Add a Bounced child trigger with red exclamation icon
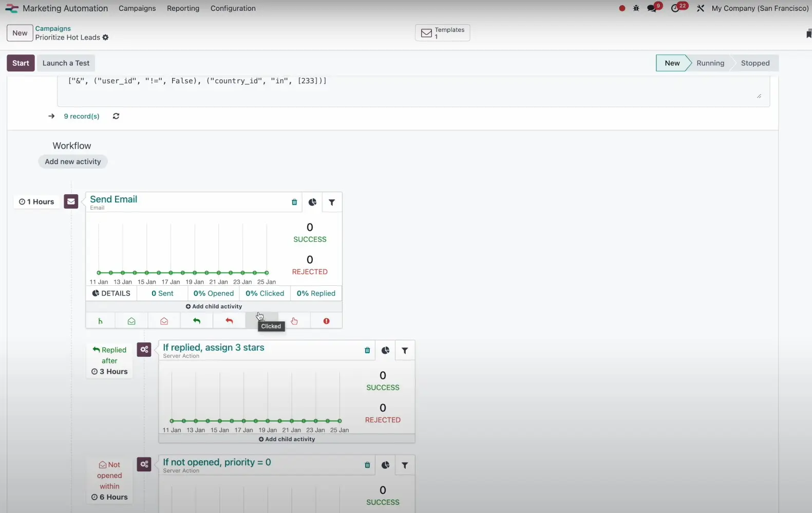Viewport: 812px width, 513px height. coord(326,321)
